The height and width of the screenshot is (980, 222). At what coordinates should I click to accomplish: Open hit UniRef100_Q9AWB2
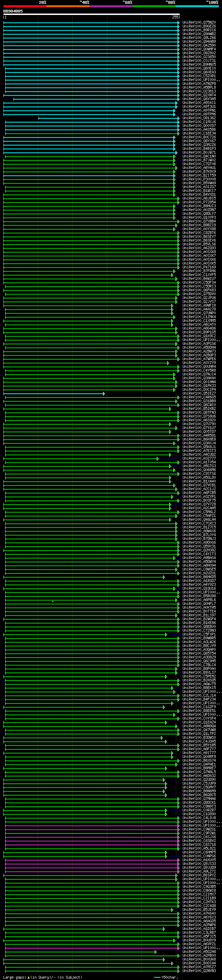point(199,34)
